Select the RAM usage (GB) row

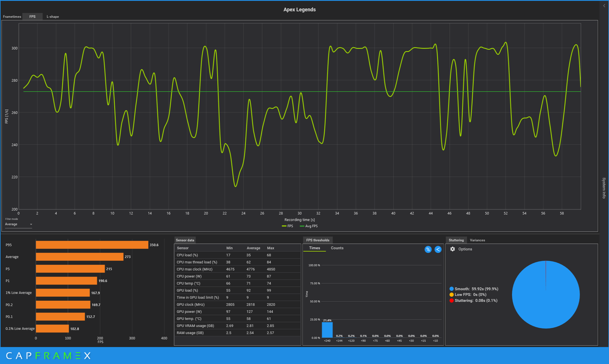tap(238, 333)
